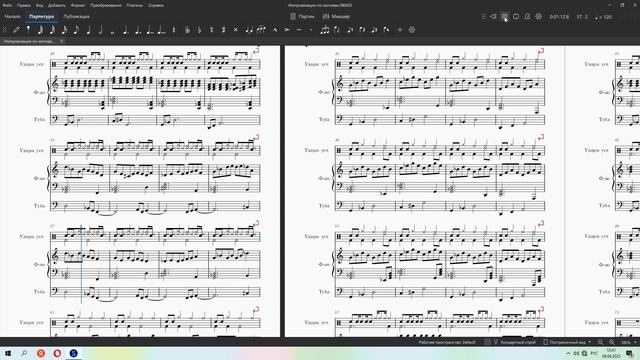The height and width of the screenshot is (360, 640).
Task: Apply the natural accidental
Action: (x=211, y=29)
